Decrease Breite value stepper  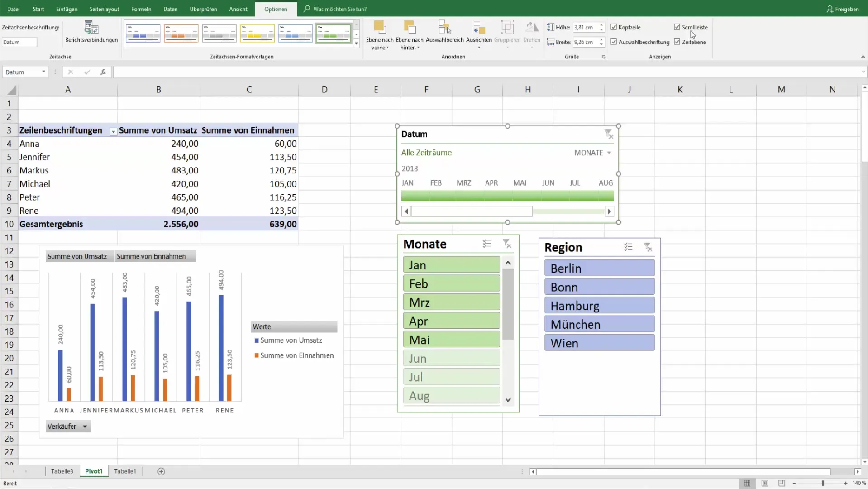click(601, 44)
